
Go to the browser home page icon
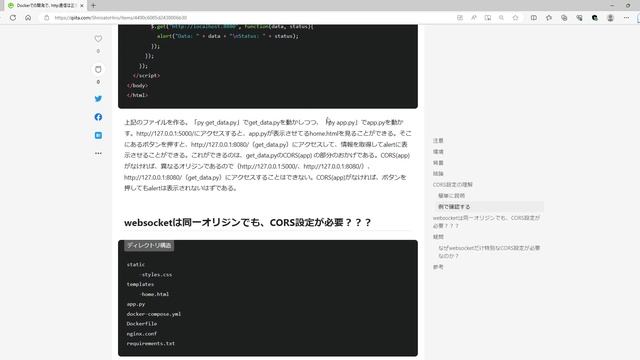click(x=28, y=18)
